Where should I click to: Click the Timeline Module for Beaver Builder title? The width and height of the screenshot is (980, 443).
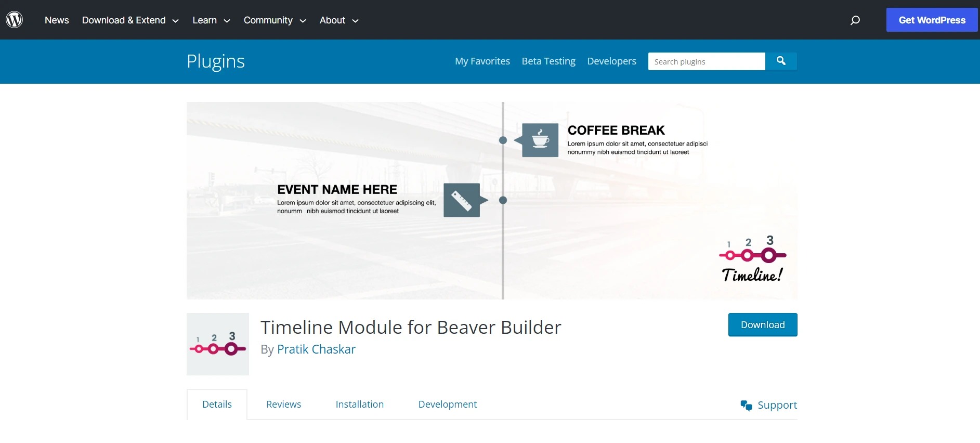(411, 328)
